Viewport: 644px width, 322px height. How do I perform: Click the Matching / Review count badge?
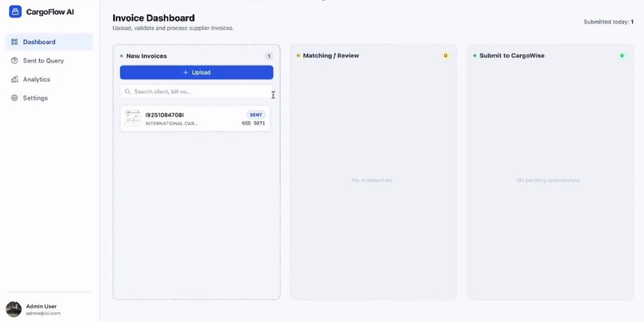(445, 56)
